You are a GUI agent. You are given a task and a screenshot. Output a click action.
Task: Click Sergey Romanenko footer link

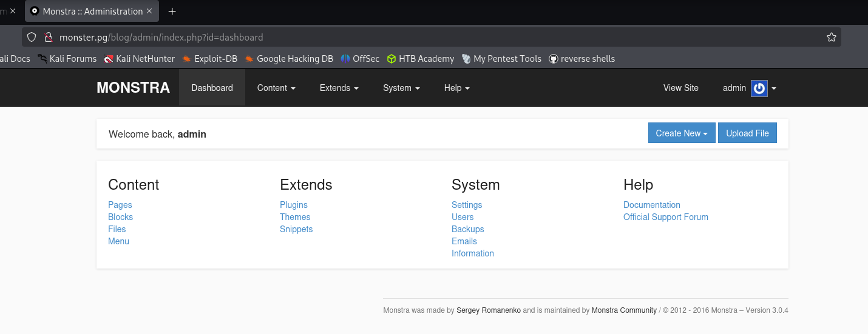click(x=489, y=310)
